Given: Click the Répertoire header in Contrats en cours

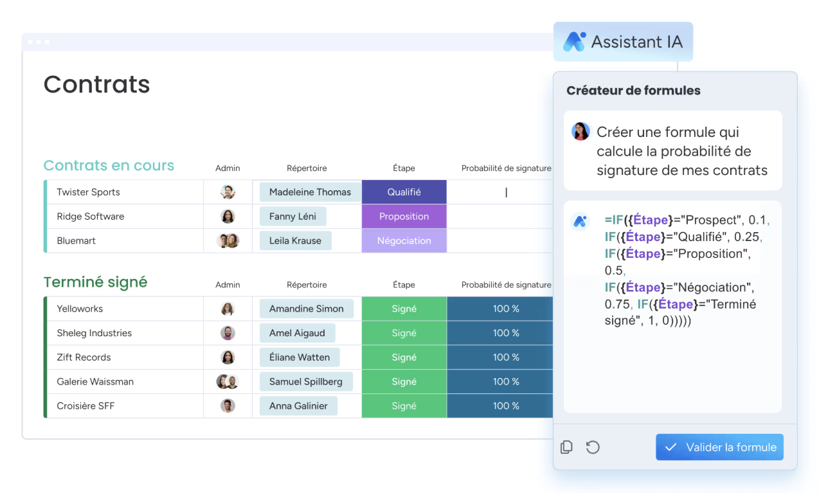Looking at the screenshot, I should point(307,168).
